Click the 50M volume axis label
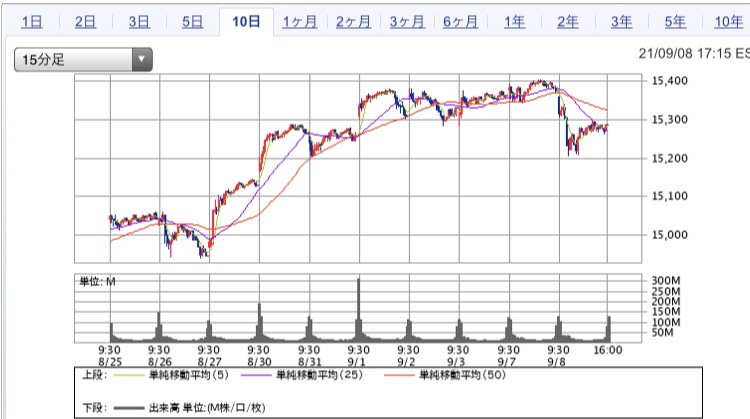The height and width of the screenshot is (419, 750). coord(662,332)
